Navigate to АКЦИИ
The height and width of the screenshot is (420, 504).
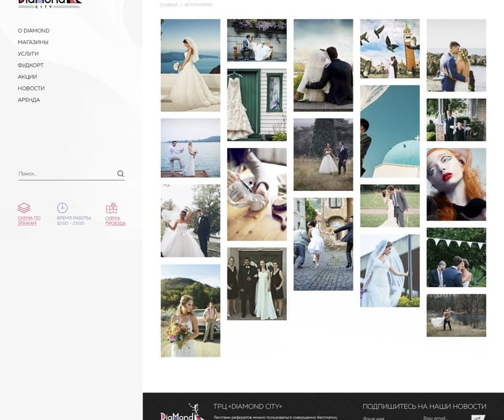coord(27,77)
